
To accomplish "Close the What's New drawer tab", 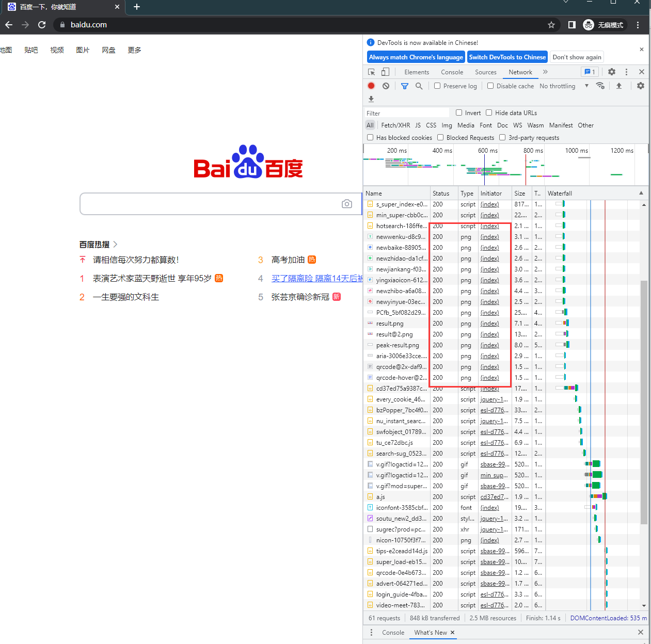I will 452,632.
